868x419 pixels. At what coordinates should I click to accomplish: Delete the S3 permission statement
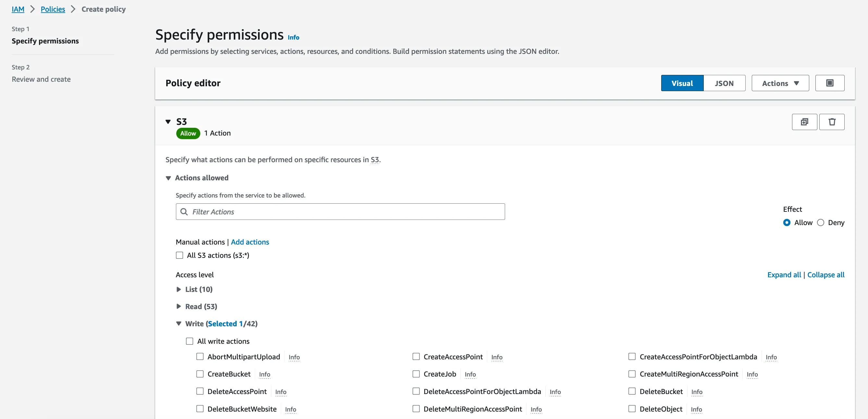point(832,122)
